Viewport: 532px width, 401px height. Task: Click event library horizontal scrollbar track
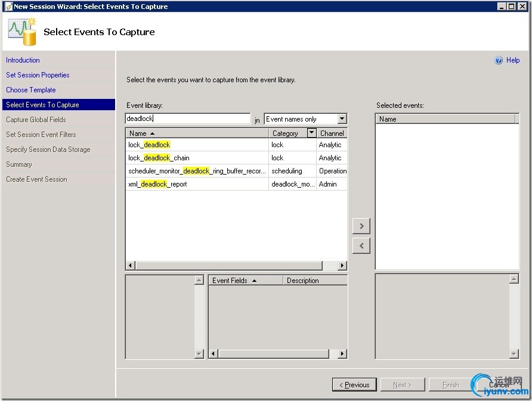330,265
